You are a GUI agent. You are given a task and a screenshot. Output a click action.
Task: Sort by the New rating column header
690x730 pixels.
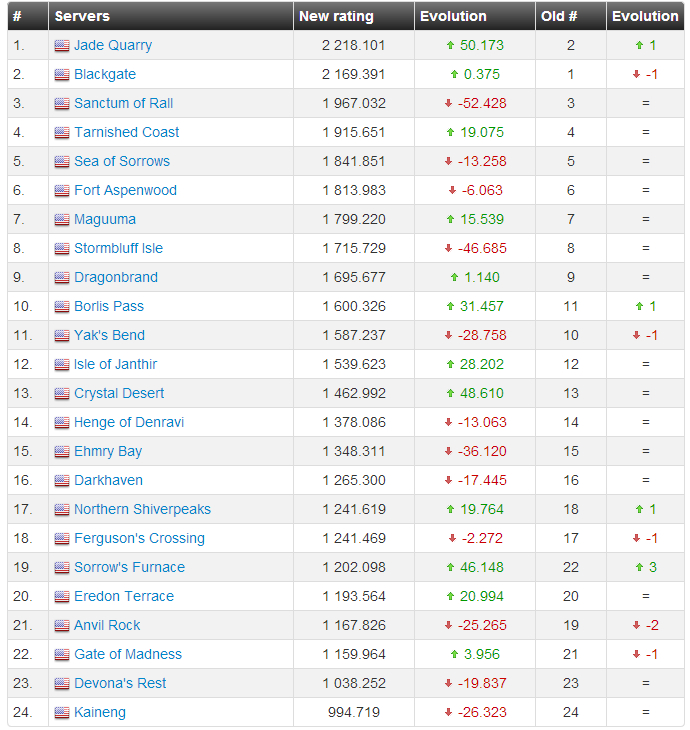tap(354, 16)
